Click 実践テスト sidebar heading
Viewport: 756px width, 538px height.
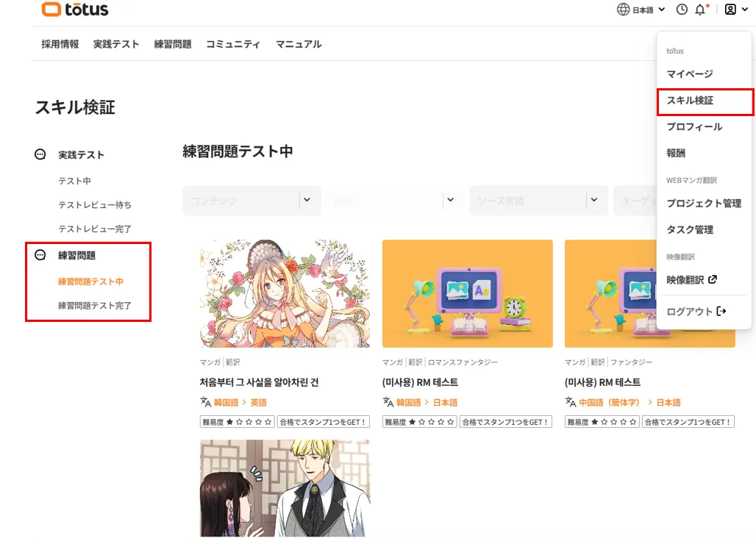[x=81, y=154]
